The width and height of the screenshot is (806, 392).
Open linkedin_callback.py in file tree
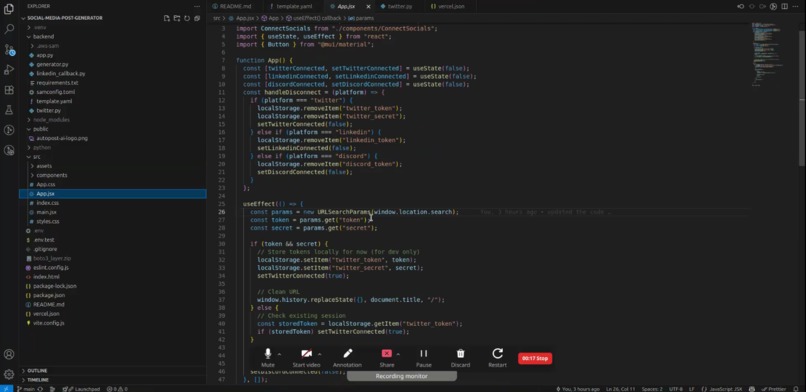pyautogui.click(x=61, y=73)
